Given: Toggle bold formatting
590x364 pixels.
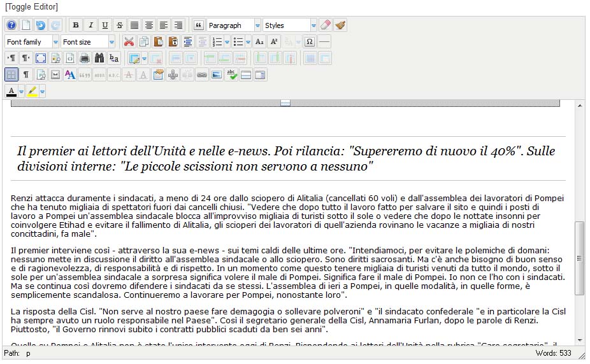Looking at the screenshot, I should tap(76, 25).
